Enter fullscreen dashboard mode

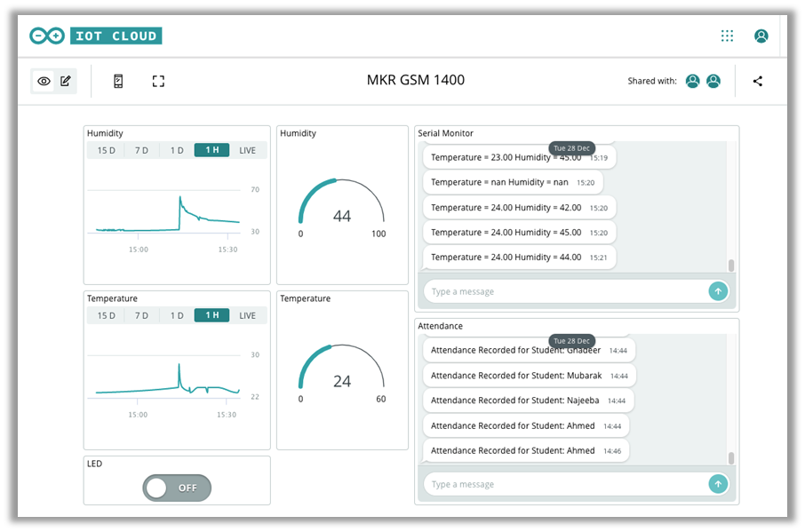point(158,81)
